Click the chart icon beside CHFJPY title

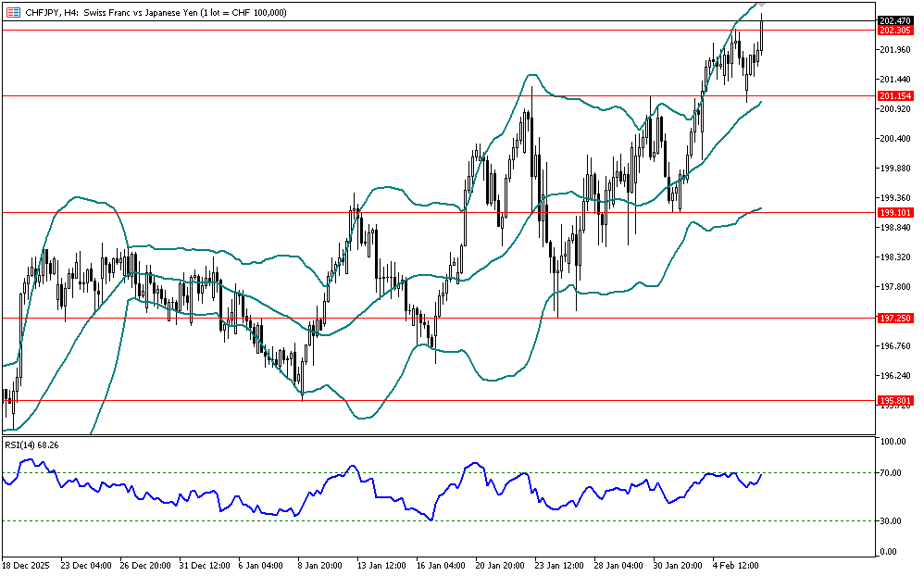[10, 12]
